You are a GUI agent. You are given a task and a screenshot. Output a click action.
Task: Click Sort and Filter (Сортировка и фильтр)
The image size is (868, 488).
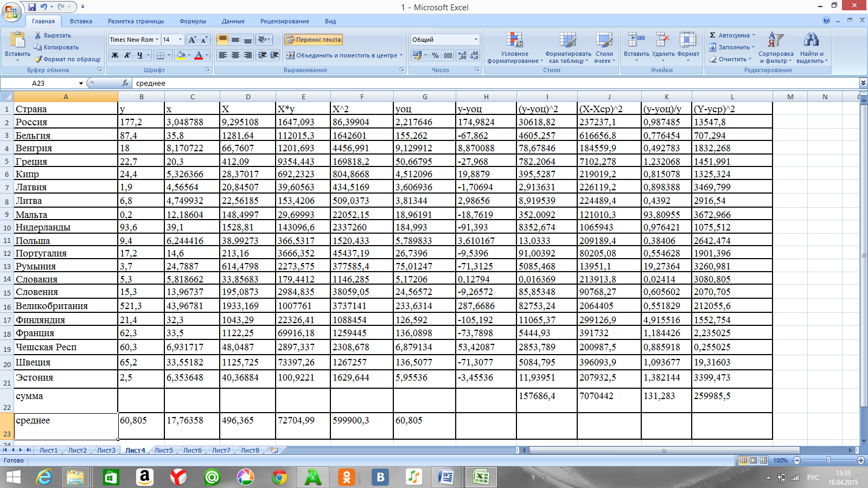775,47
